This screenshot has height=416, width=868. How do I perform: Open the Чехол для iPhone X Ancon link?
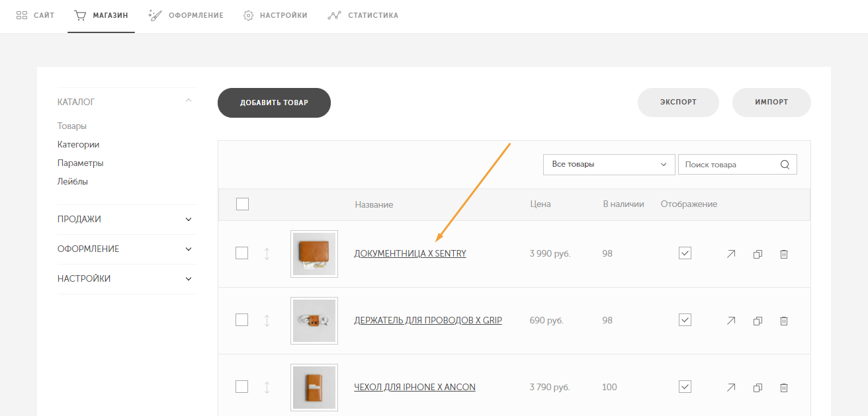click(415, 387)
